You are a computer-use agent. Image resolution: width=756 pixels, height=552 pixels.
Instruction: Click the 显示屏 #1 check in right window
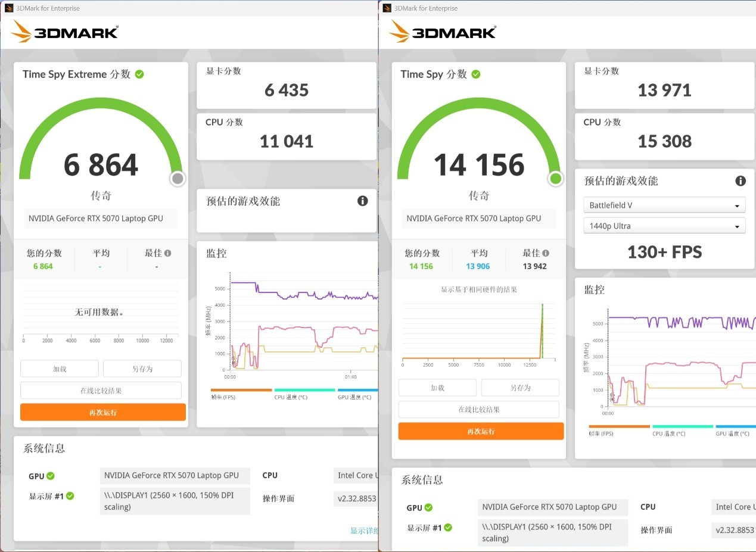[x=448, y=527]
